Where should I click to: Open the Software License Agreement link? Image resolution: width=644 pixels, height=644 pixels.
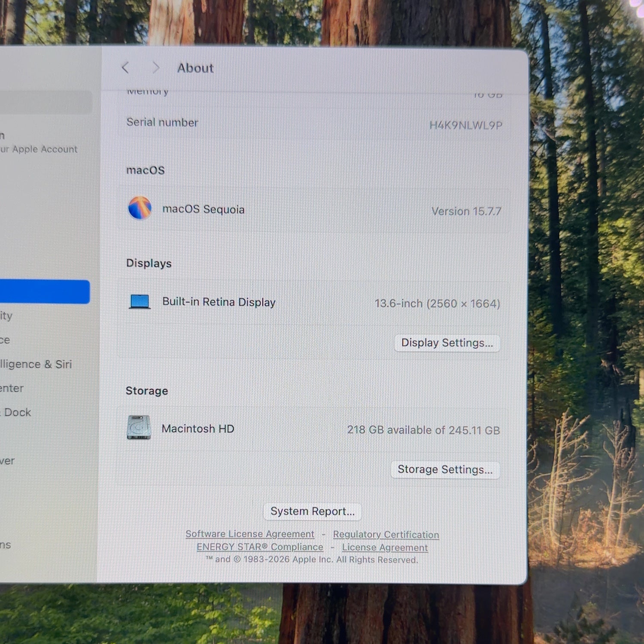click(250, 534)
